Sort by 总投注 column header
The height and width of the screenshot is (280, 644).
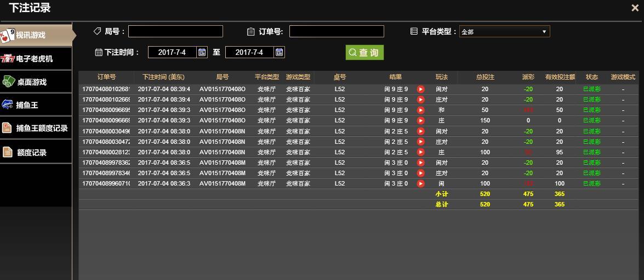tap(485, 77)
